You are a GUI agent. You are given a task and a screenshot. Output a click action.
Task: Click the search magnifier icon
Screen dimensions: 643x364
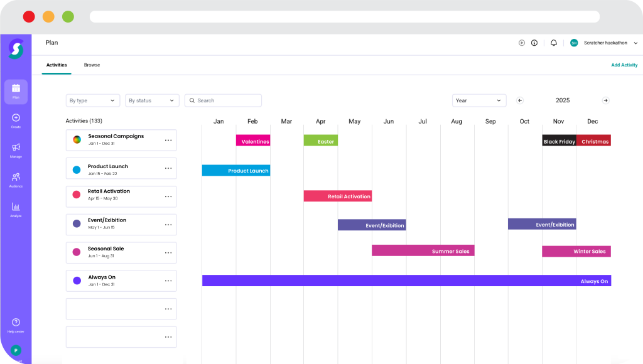[192, 100]
